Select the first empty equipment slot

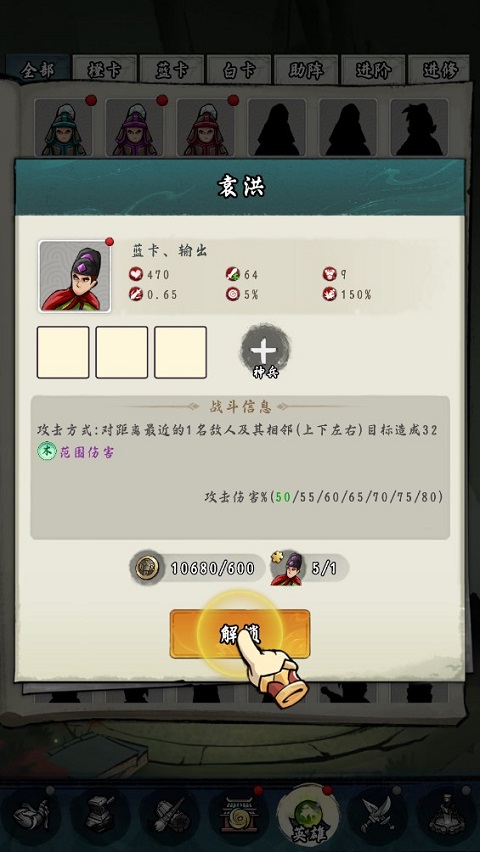click(x=63, y=352)
